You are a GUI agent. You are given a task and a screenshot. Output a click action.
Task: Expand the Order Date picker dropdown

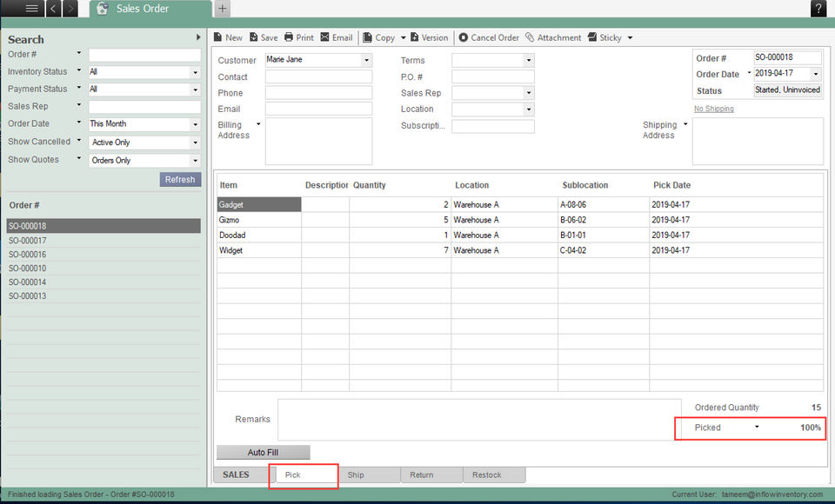pos(815,74)
